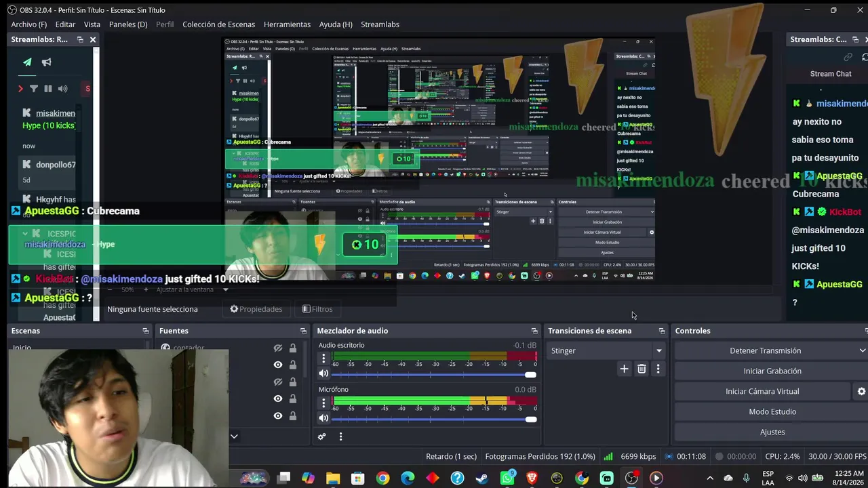Screen dimensions: 868x488
Task: Show hidden system tray icons
Action: coord(711,478)
